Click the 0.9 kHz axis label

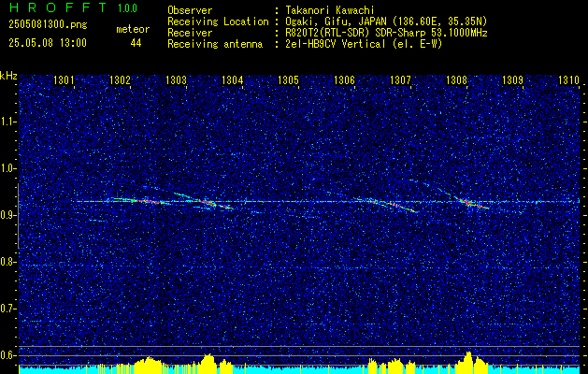click(9, 215)
